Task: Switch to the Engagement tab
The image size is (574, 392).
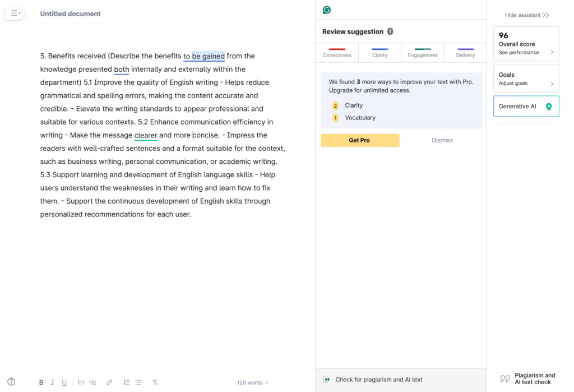Action: coord(423,53)
